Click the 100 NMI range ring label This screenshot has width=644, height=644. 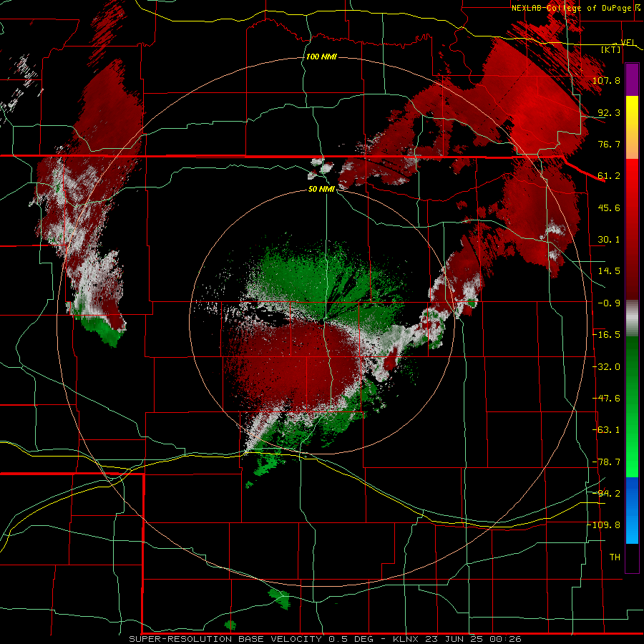(x=321, y=57)
